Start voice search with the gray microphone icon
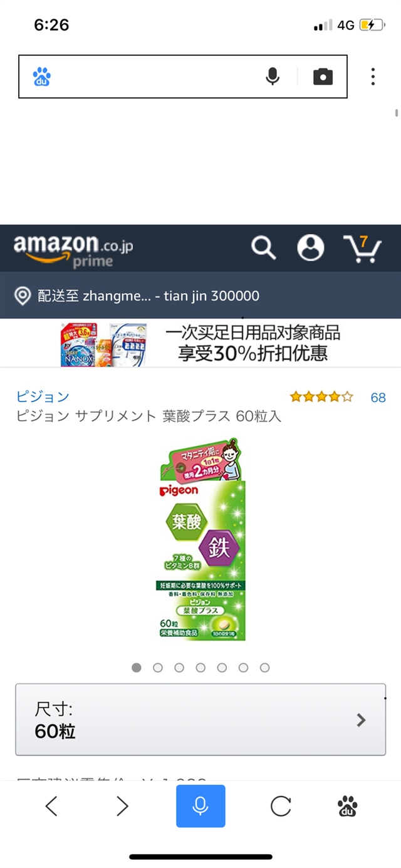Image resolution: width=401 pixels, height=868 pixels. click(x=272, y=77)
